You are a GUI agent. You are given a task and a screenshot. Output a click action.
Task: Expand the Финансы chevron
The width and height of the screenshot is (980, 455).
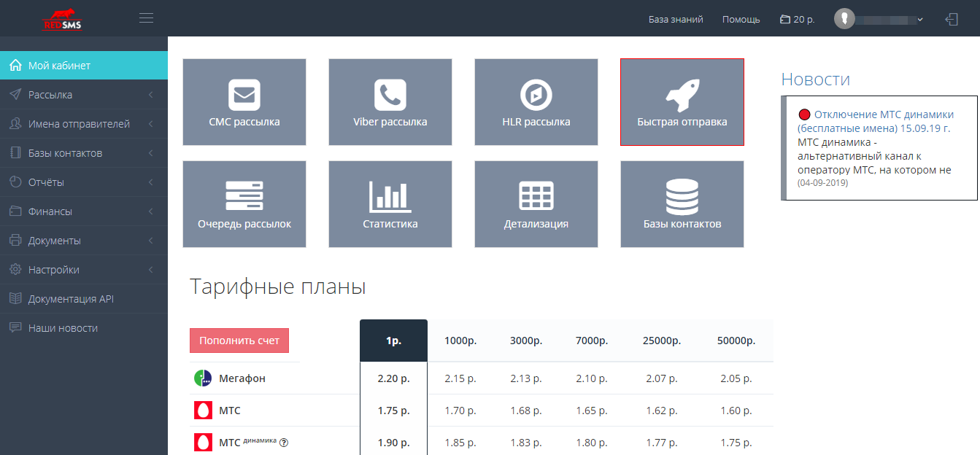point(150,211)
